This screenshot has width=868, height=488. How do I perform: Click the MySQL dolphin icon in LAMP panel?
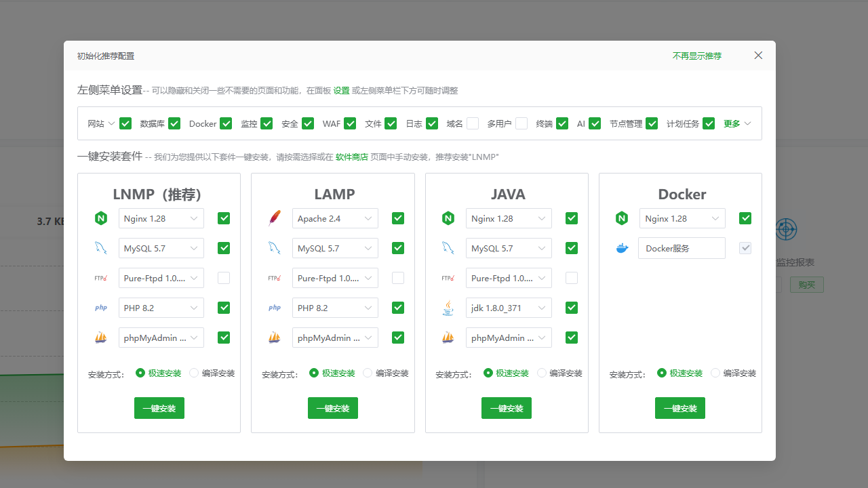(275, 248)
